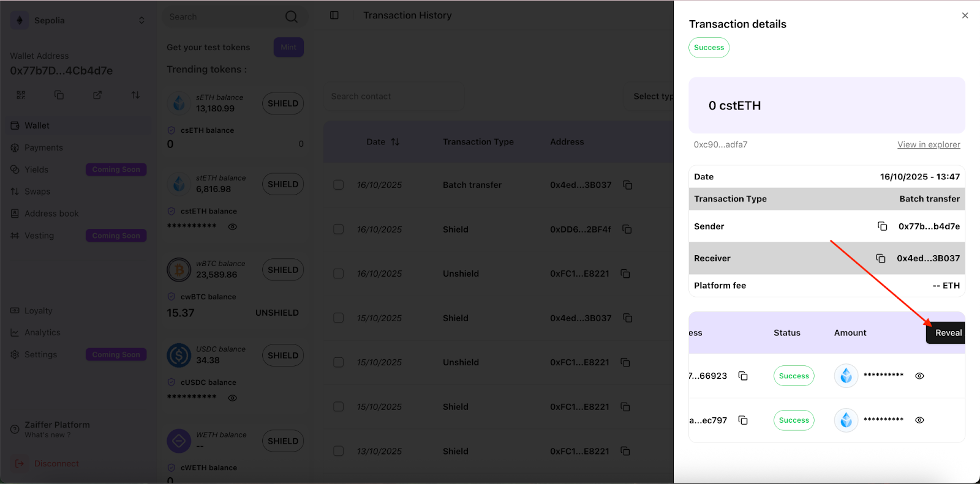Reveal amount for the 66923 row
This screenshot has width=980, height=484.
919,376
